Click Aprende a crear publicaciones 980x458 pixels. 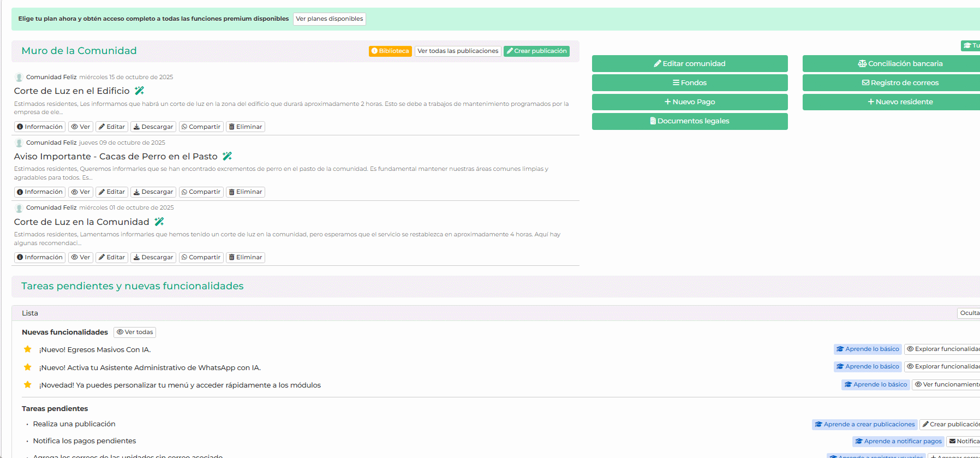click(x=865, y=424)
